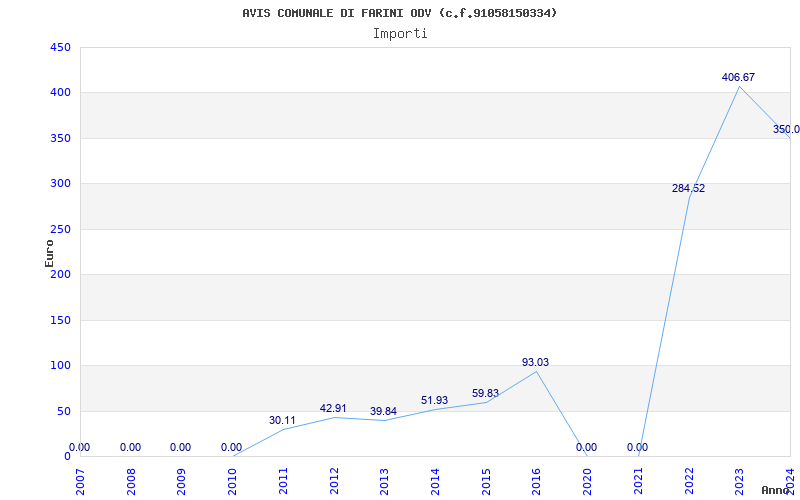Click the 2013 x-axis label
The width and height of the screenshot is (800, 500).
[x=384, y=481]
